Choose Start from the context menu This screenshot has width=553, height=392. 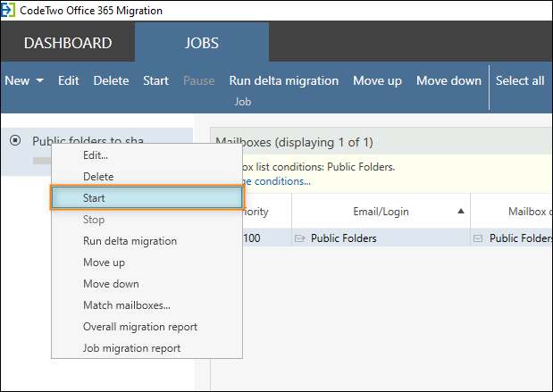(147, 197)
